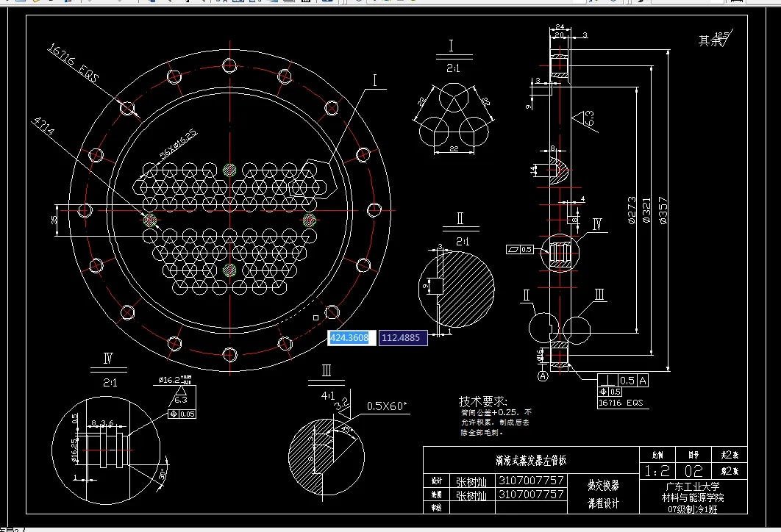
Task: Click the 热交换器 title block text
Action: [x=603, y=485]
